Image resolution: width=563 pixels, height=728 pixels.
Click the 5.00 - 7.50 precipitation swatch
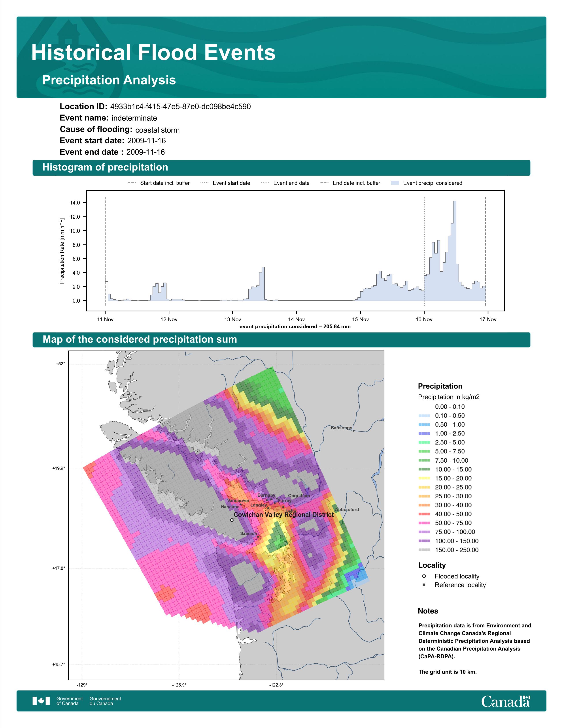coord(424,451)
